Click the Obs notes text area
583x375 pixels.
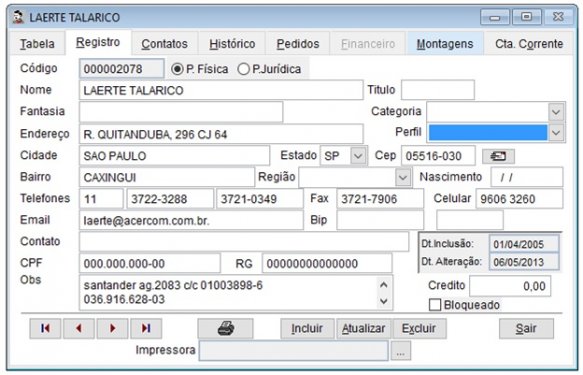pos(236,292)
